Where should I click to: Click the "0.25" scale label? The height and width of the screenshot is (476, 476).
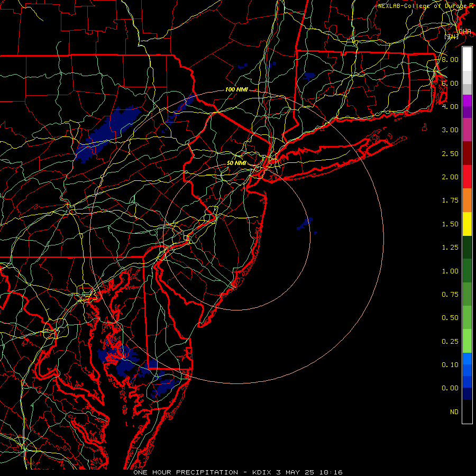(450, 342)
